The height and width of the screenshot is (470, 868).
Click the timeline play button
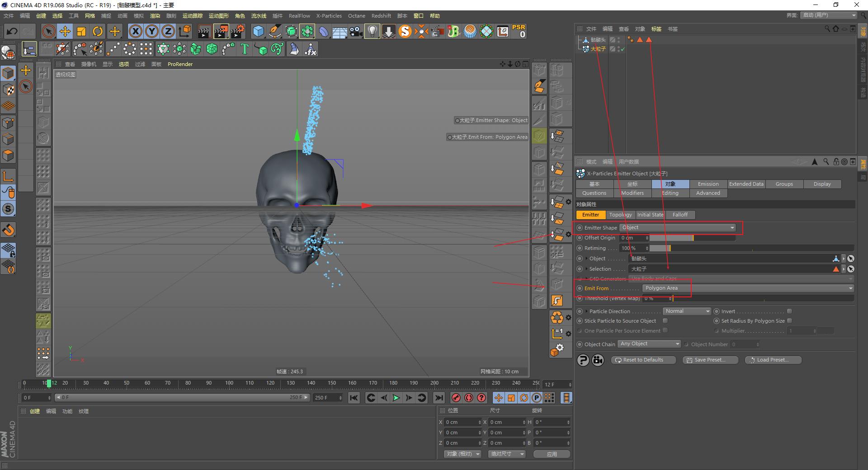coord(396,398)
